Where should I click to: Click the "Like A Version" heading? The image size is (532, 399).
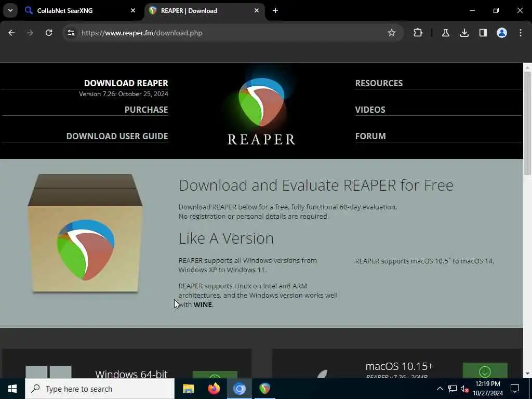(226, 238)
